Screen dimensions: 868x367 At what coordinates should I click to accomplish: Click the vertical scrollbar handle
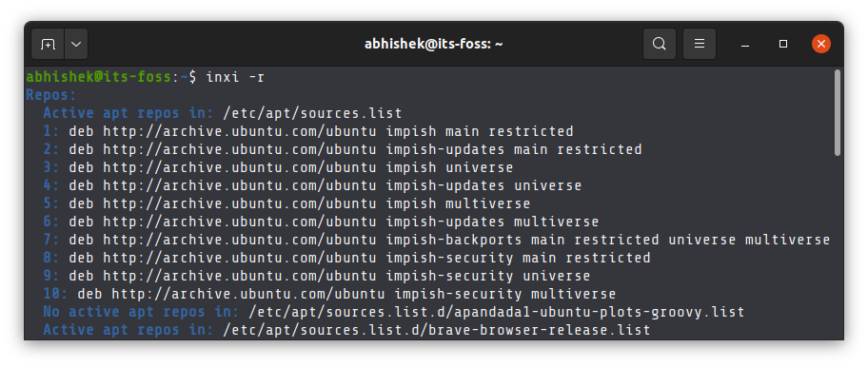click(838, 112)
